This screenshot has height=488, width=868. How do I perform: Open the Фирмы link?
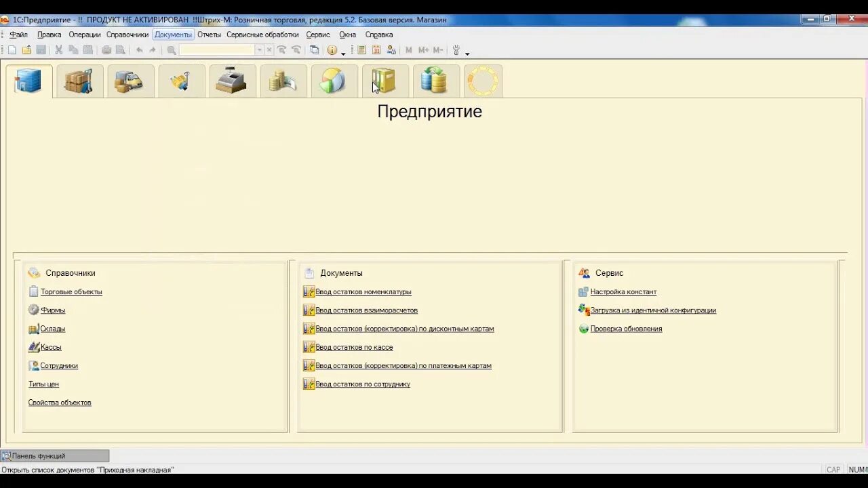pyautogui.click(x=53, y=310)
